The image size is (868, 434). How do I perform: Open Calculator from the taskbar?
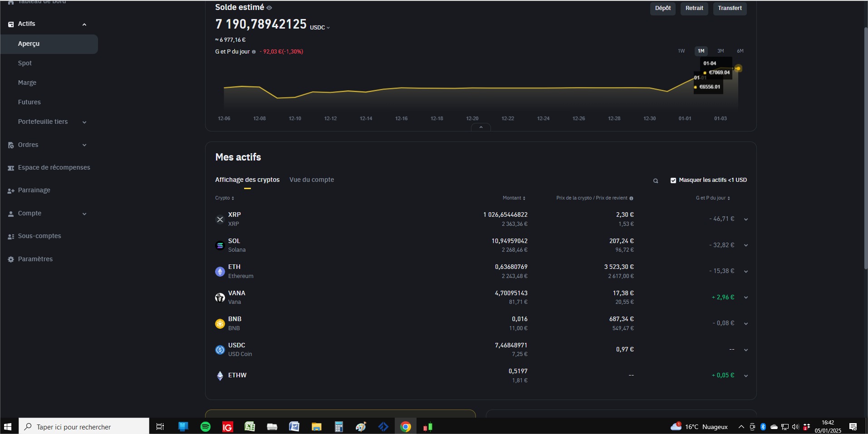(x=338, y=427)
